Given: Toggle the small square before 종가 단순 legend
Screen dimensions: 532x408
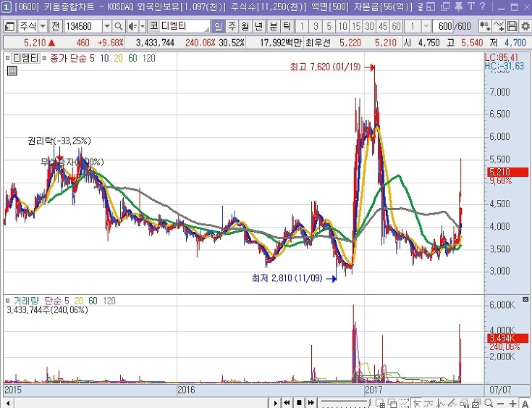Looking at the screenshot, I should (x=44, y=59).
